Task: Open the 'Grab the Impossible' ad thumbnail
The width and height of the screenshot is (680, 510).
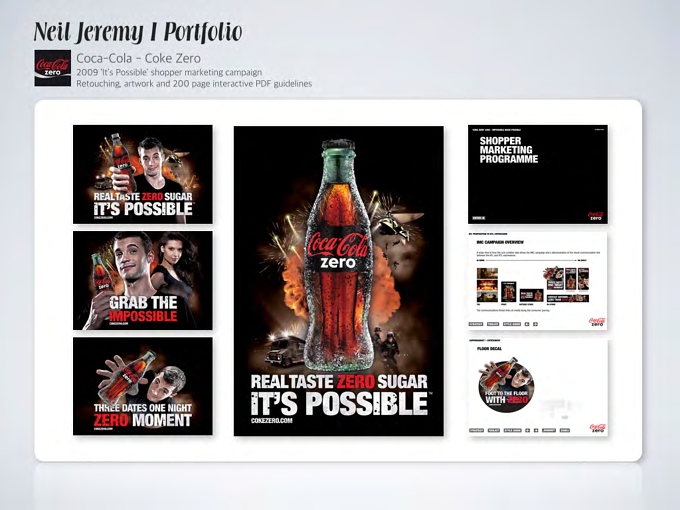Action: (x=143, y=280)
